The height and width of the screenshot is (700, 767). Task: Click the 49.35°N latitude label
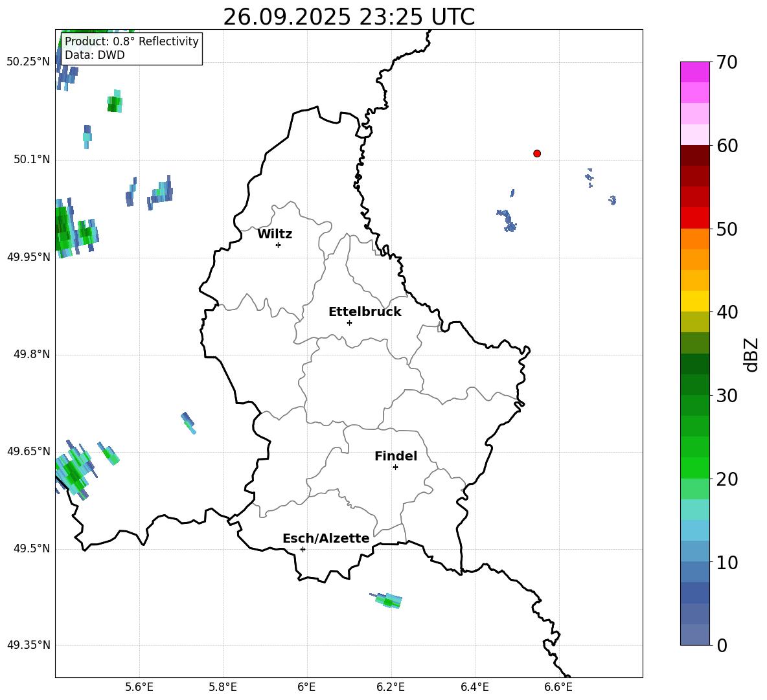[x=29, y=645]
